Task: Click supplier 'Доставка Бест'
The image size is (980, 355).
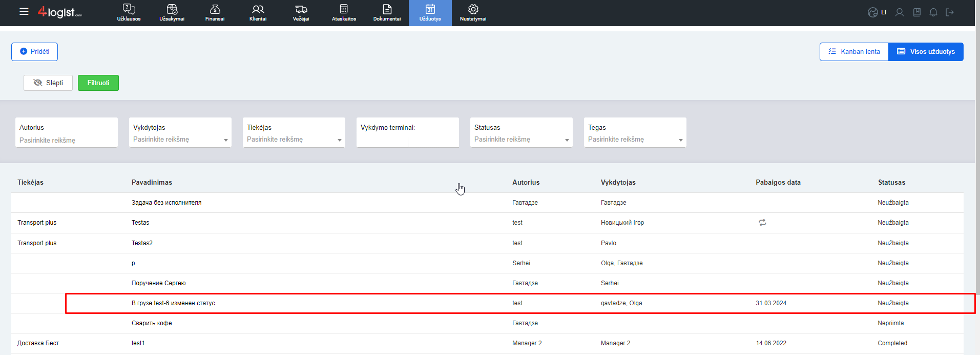Action: tap(38, 343)
